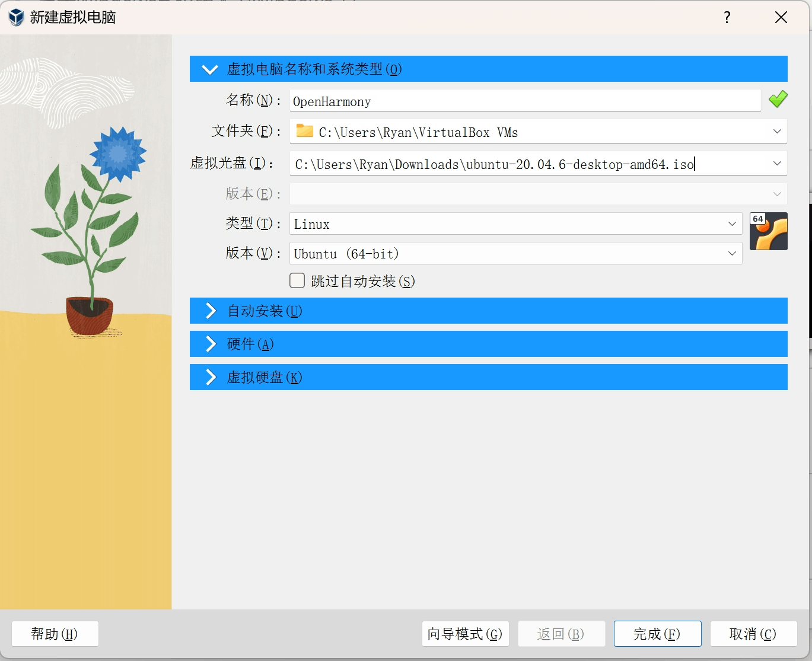The height and width of the screenshot is (661, 812).
Task: Click the Ubuntu 64-bit OS type icon
Action: coord(769,231)
